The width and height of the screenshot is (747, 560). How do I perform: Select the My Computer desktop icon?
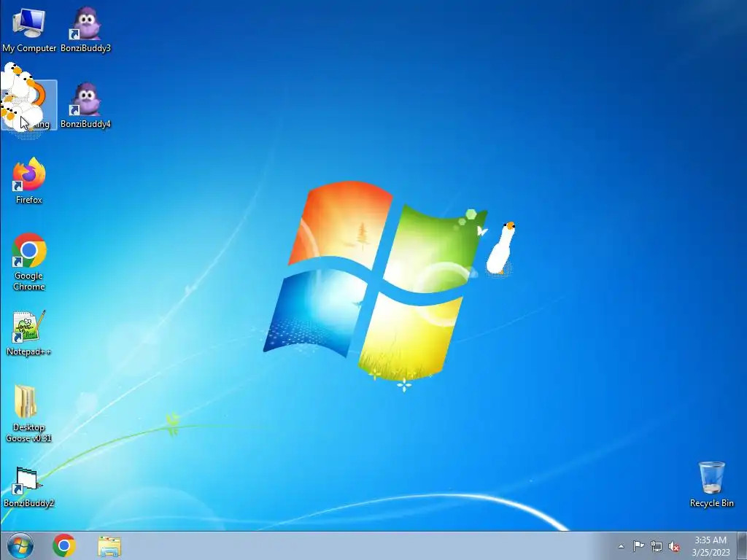28,30
